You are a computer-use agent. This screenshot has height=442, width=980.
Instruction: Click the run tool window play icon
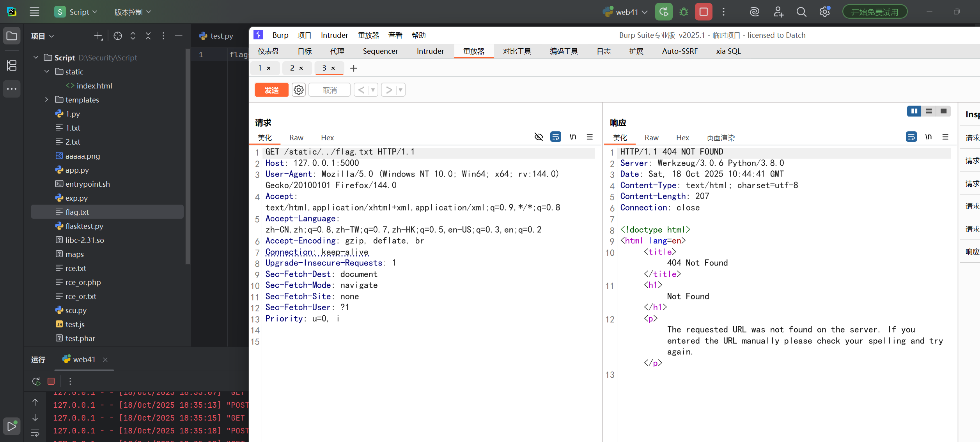pyautogui.click(x=12, y=426)
